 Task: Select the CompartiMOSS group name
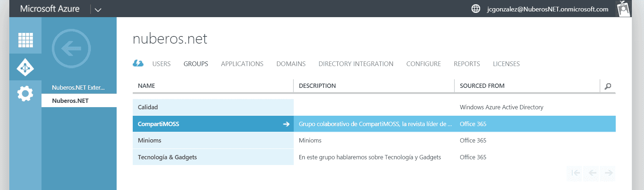tap(158, 124)
